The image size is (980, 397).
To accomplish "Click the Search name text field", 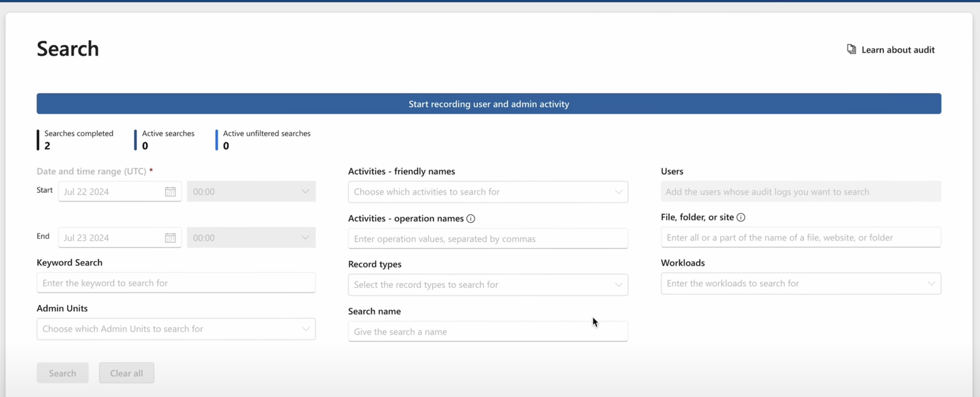I will pyautogui.click(x=488, y=332).
